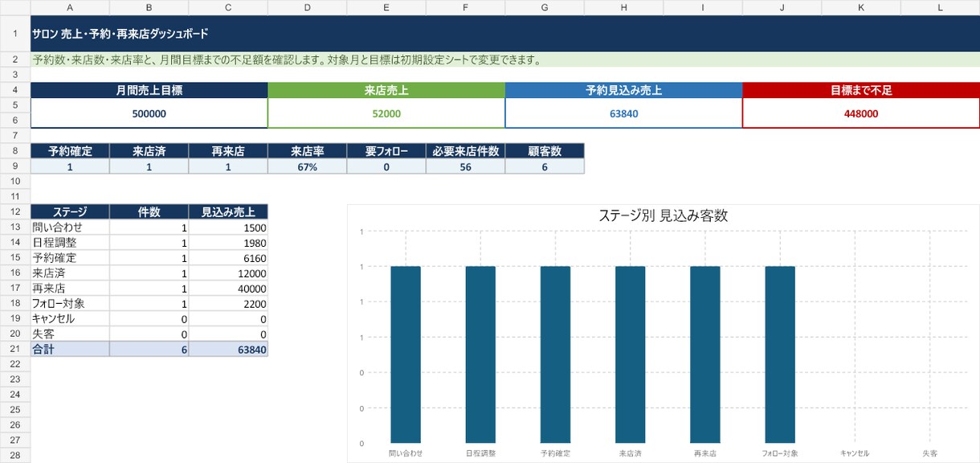Select row 21 header
980x463 pixels.
(15, 350)
